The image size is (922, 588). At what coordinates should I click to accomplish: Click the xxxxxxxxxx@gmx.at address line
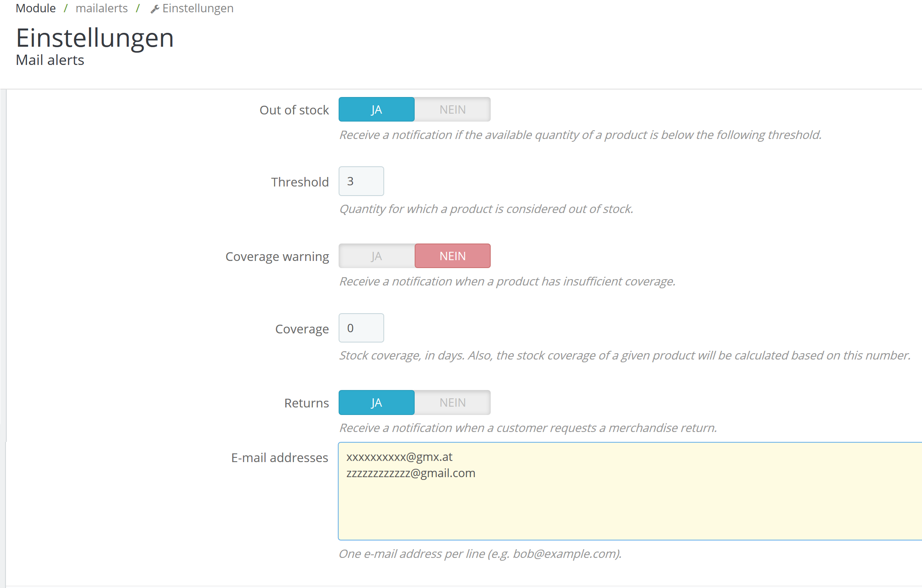399,457
